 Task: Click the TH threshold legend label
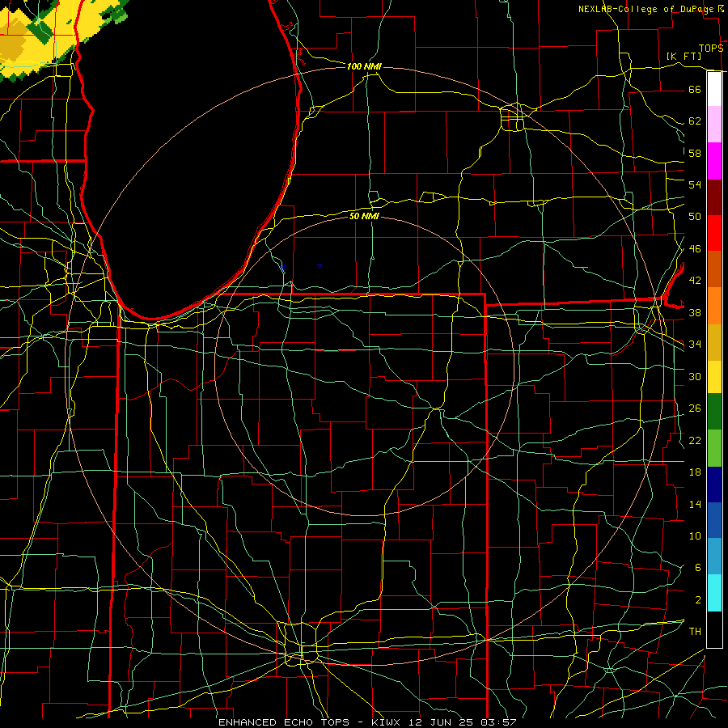[x=695, y=632]
